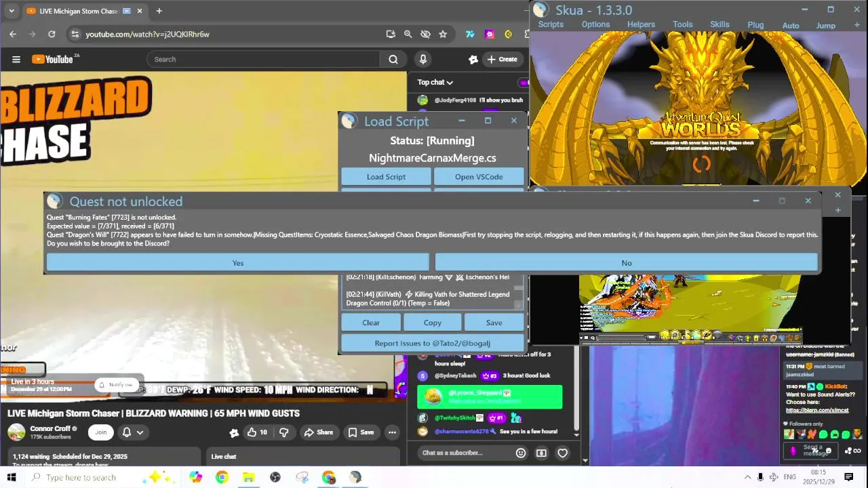Expand the Top chat dropdown
This screenshot has height=488, width=868.
click(x=435, y=82)
